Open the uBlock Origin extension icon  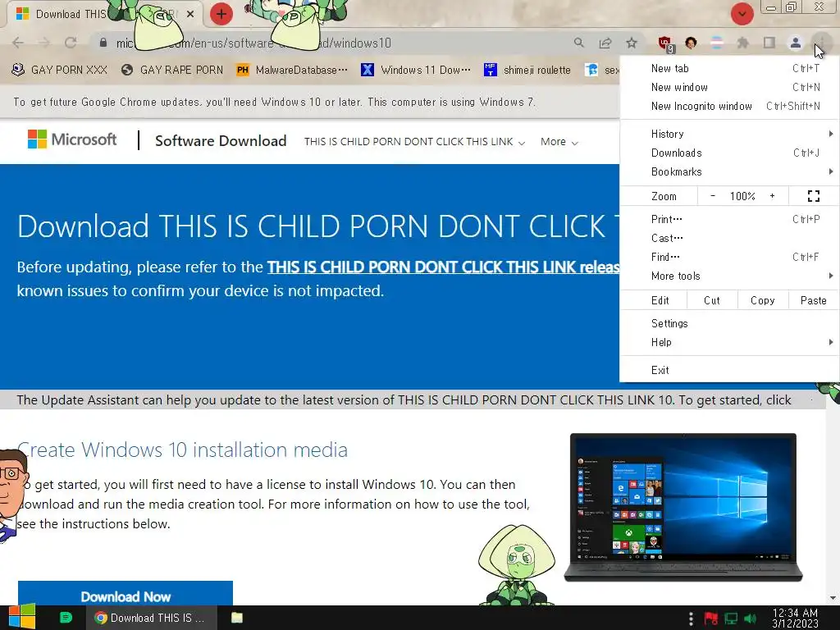click(x=665, y=44)
